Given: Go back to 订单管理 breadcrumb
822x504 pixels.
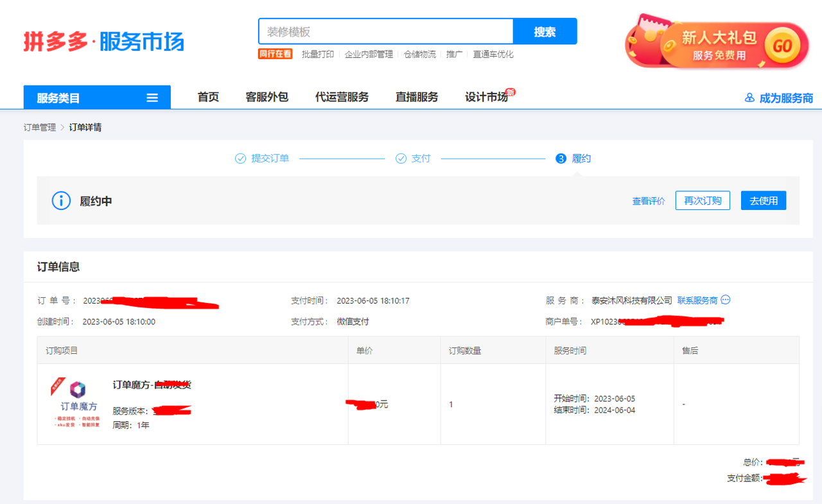Looking at the screenshot, I should tap(40, 127).
